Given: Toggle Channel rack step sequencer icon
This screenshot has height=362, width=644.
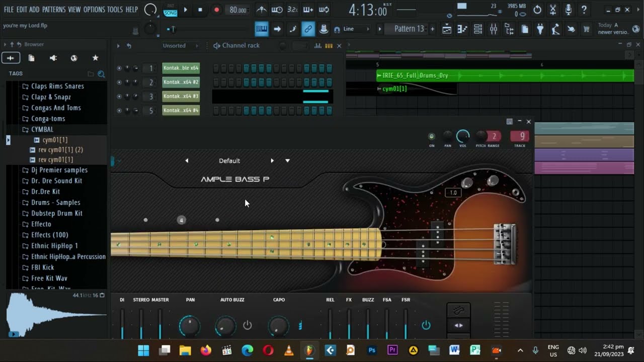Looking at the screenshot, I should coord(329,46).
